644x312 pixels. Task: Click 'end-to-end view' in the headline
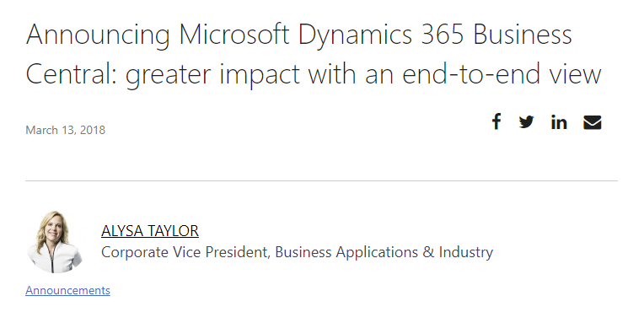click(502, 74)
